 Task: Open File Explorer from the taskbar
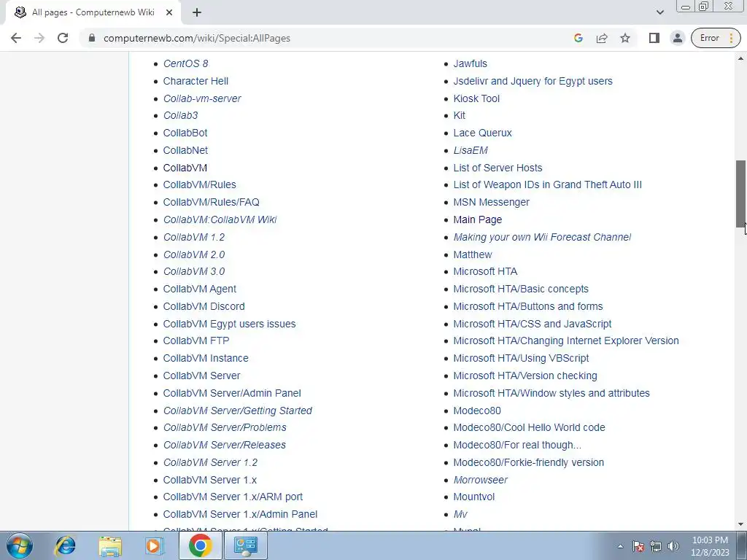click(x=110, y=545)
